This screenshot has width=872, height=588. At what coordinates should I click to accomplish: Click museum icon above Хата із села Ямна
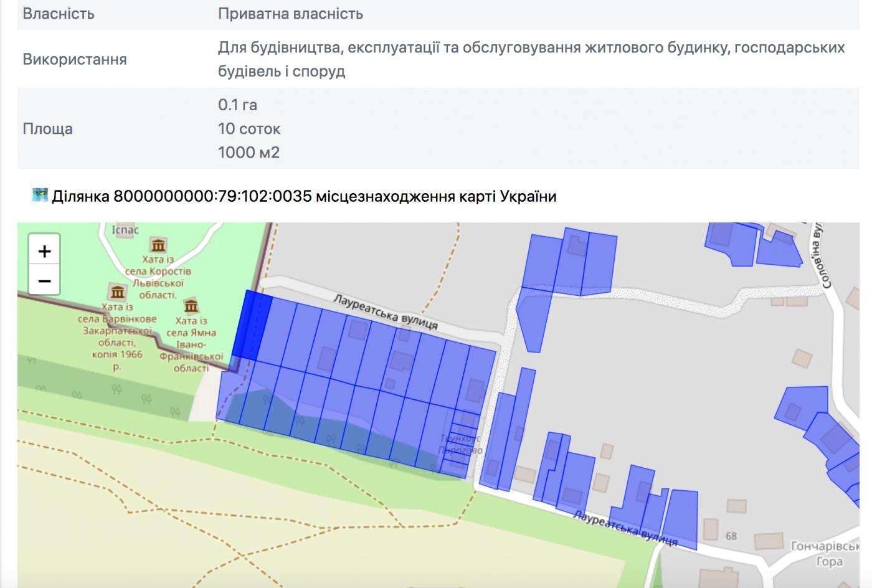coord(191,306)
